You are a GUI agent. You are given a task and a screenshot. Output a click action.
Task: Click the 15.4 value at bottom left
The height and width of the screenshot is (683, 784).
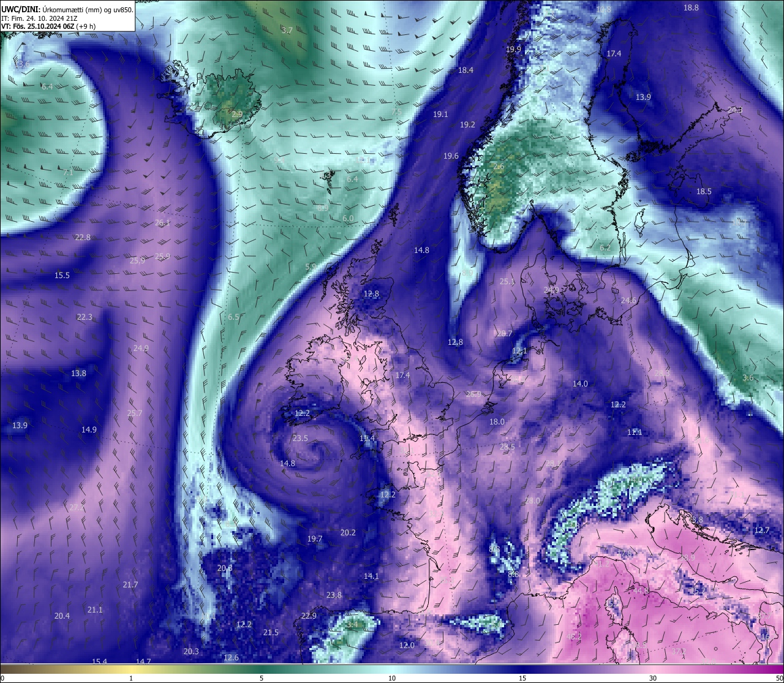99,662
